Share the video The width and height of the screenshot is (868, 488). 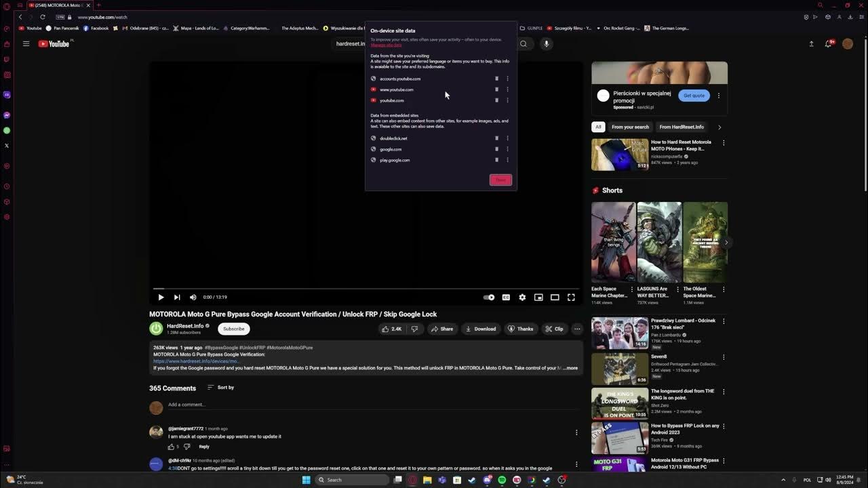(441, 329)
